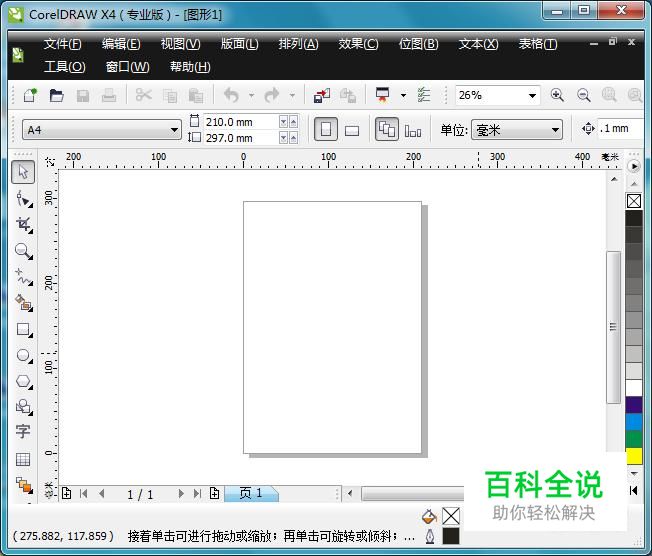The width and height of the screenshot is (652, 556).
Task: Select the Freehand drawing tool
Action: coord(24,277)
